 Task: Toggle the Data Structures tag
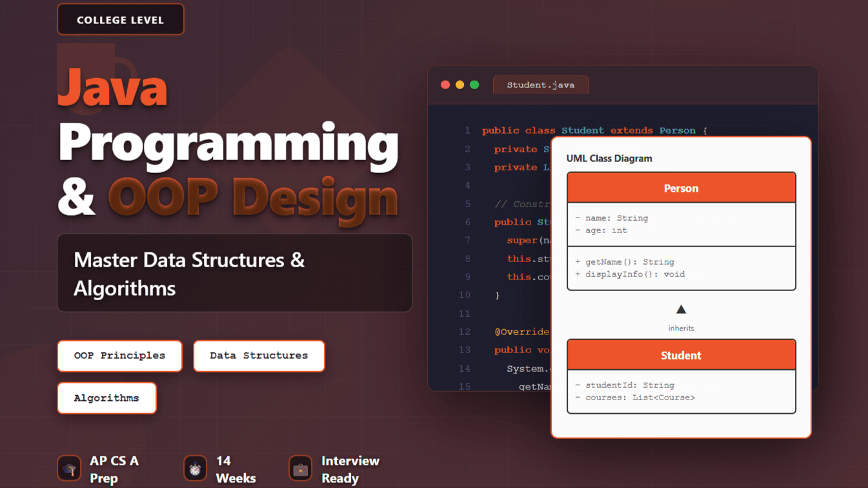point(258,356)
